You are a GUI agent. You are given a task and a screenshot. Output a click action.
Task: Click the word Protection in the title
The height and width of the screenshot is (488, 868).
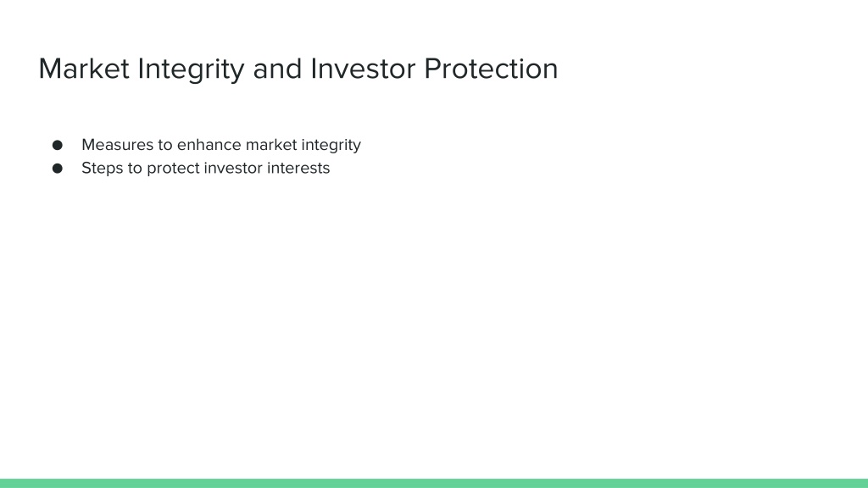click(491, 69)
